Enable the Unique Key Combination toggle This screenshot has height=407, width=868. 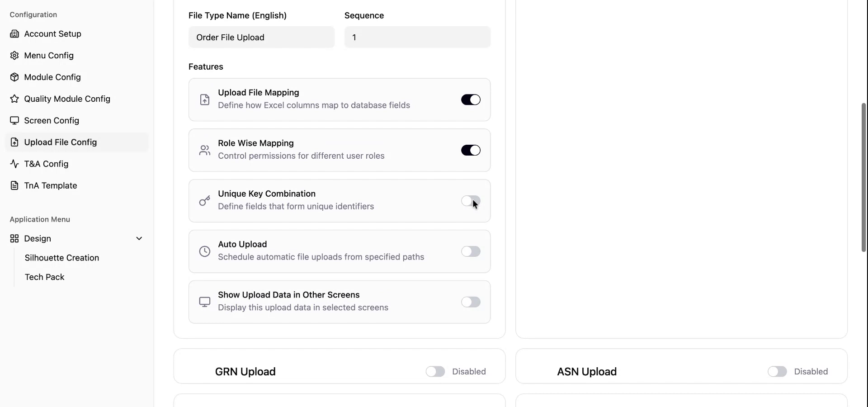click(471, 201)
